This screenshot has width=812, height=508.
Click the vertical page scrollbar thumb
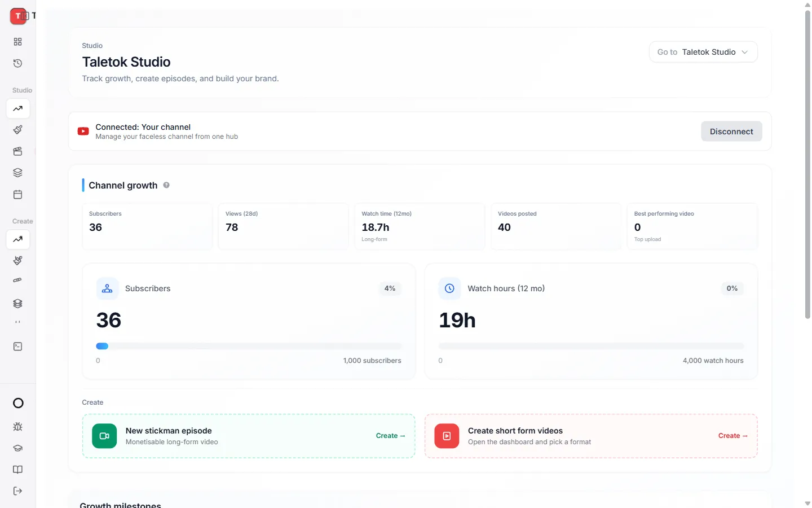807,164
